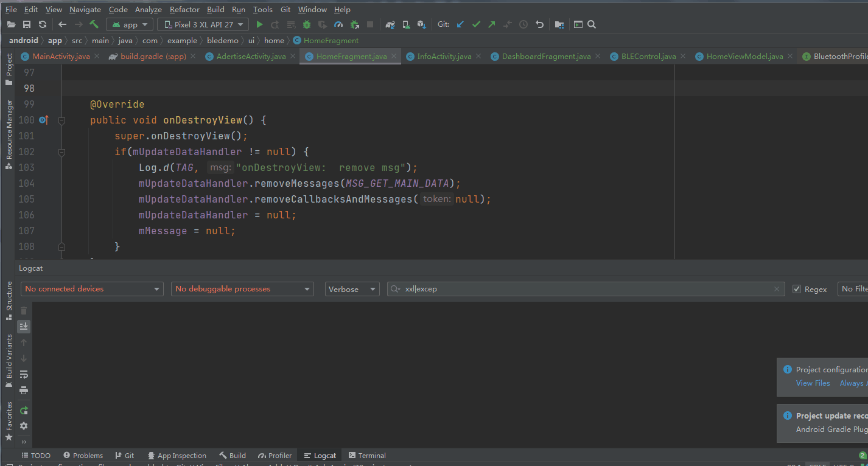This screenshot has height=466, width=868.
Task: Switch to the BLEControl.java tab
Action: click(648, 56)
